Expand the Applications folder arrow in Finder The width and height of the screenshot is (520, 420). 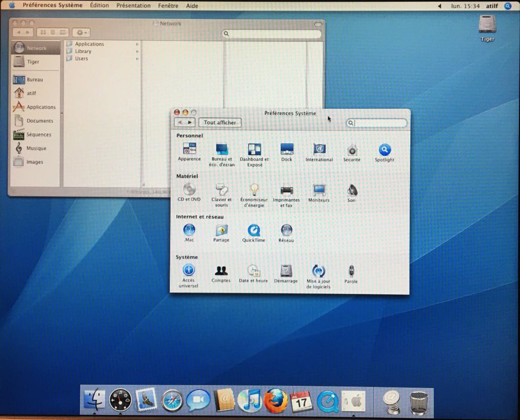click(137, 44)
